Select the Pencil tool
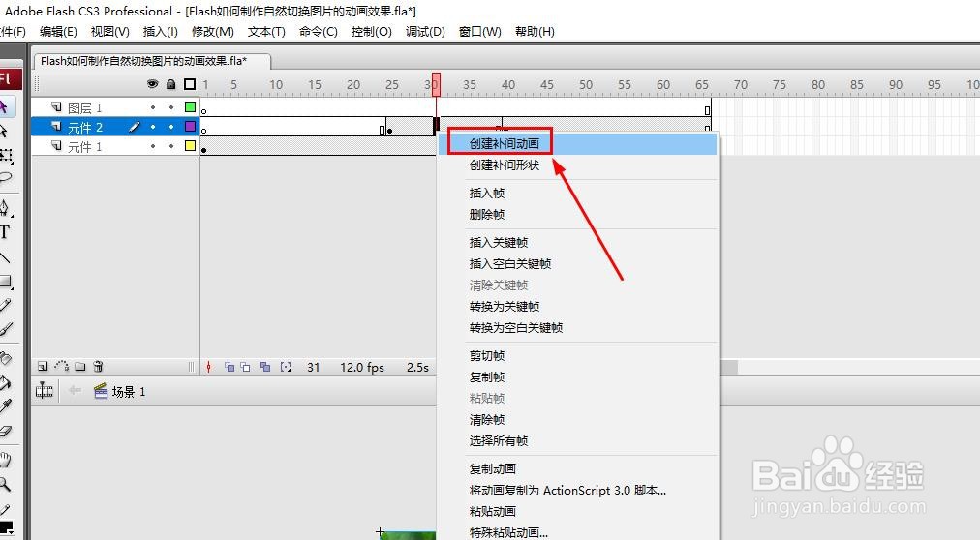The image size is (980, 540). (5, 305)
